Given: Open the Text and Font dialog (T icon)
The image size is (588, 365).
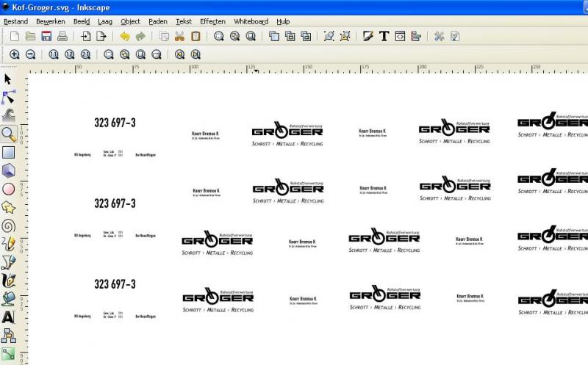Looking at the screenshot, I should tap(384, 36).
